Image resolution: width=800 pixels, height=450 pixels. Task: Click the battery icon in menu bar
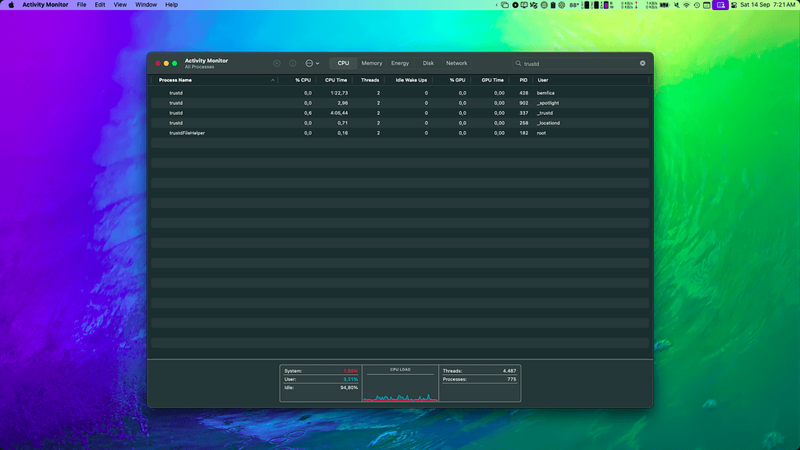tap(664, 5)
